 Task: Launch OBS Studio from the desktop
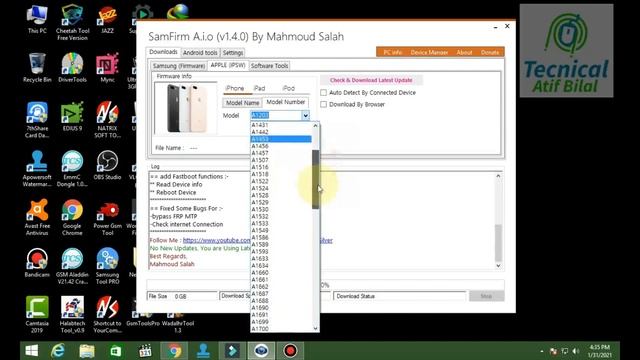107,165
